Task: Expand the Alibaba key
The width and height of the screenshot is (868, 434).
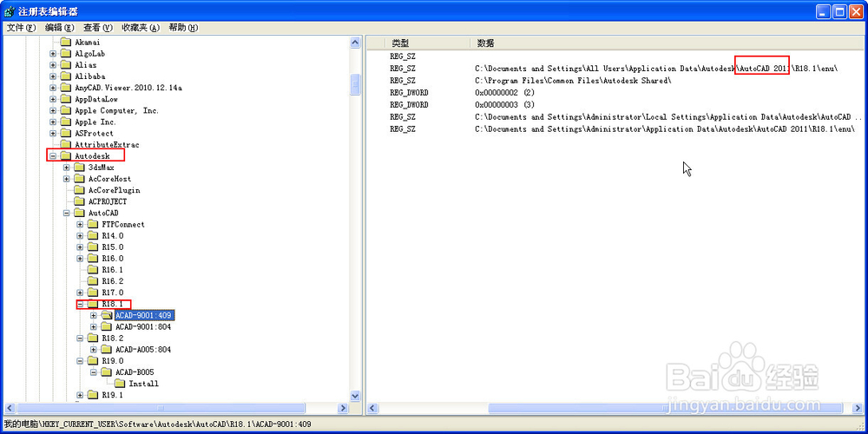Action: click(53, 76)
